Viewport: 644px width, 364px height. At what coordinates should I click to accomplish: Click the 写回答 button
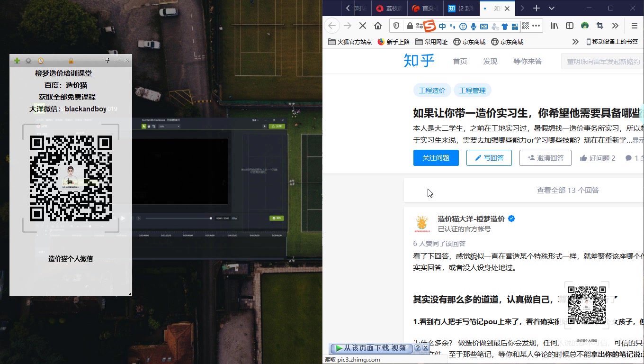click(489, 158)
